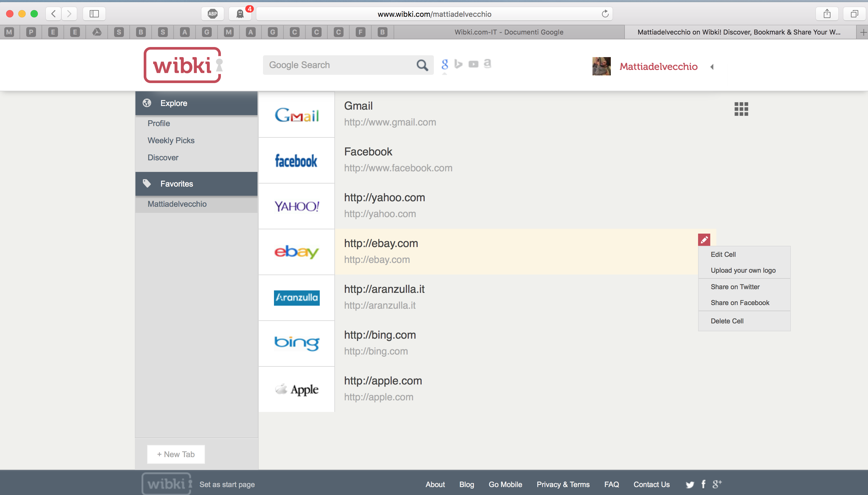Click the Facebook footer icon
Image resolution: width=868 pixels, height=495 pixels.
pyautogui.click(x=703, y=484)
